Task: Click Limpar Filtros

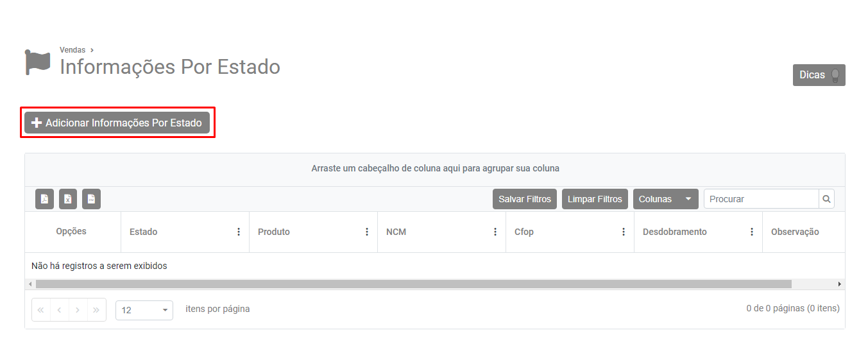Action: click(595, 199)
